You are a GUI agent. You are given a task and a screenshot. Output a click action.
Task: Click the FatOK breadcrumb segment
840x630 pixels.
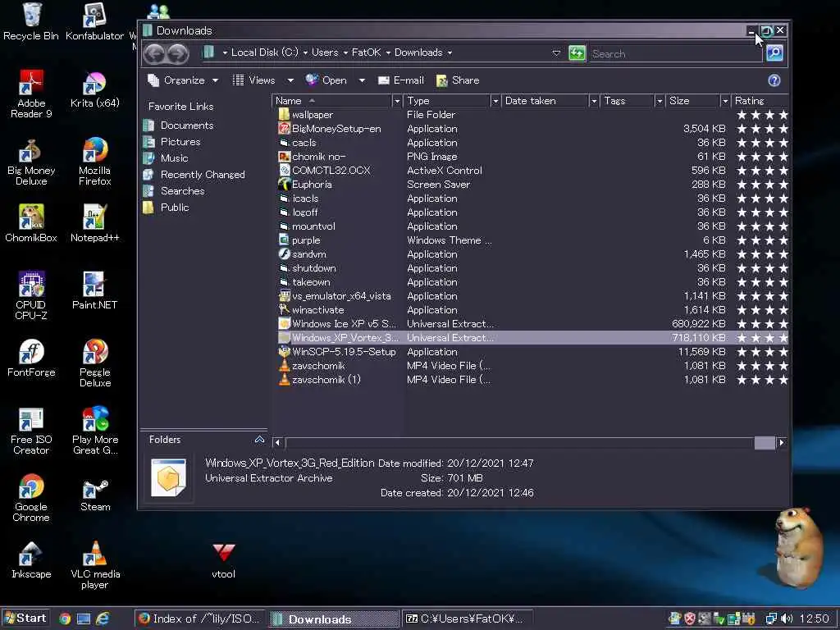tap(366, 52)
